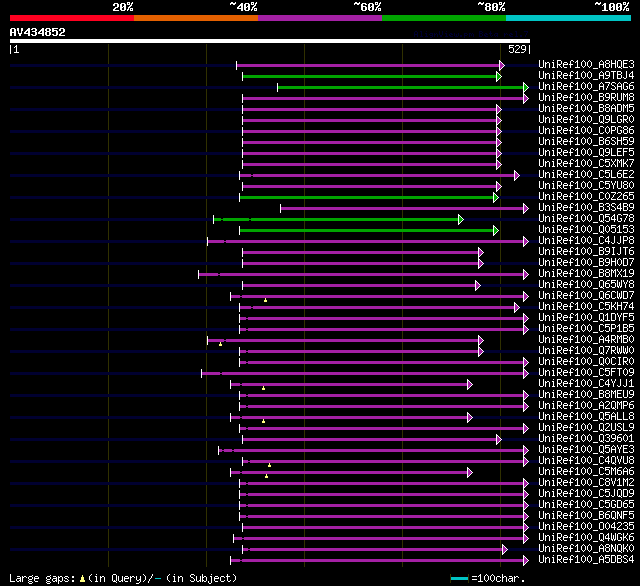The image size is (640, 586).
Task: Click the yellow gap marker under UniRef100_Q6CWD7 bar
Action: [265, 300]
